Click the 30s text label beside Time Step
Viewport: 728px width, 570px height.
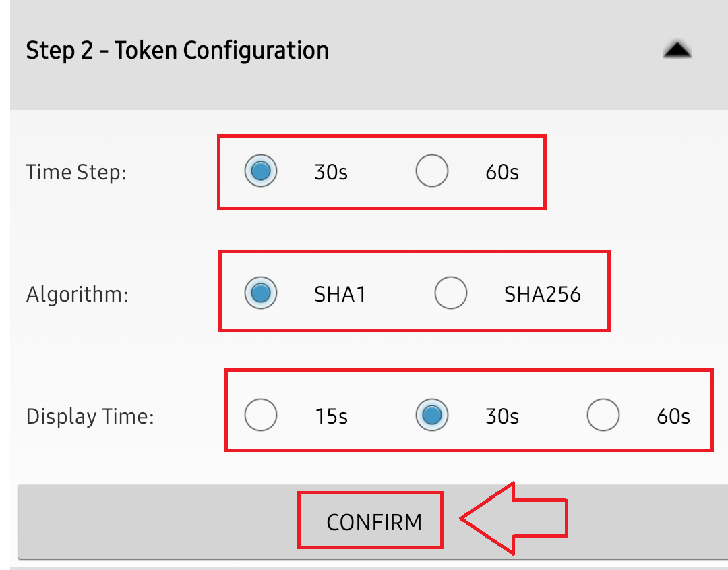[x=331, y=173]
